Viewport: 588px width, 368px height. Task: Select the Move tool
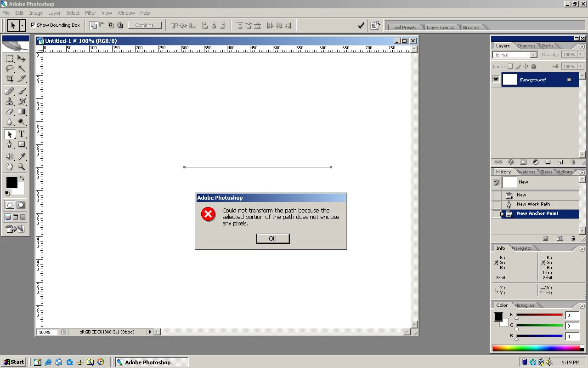click(x=22, y=58)
